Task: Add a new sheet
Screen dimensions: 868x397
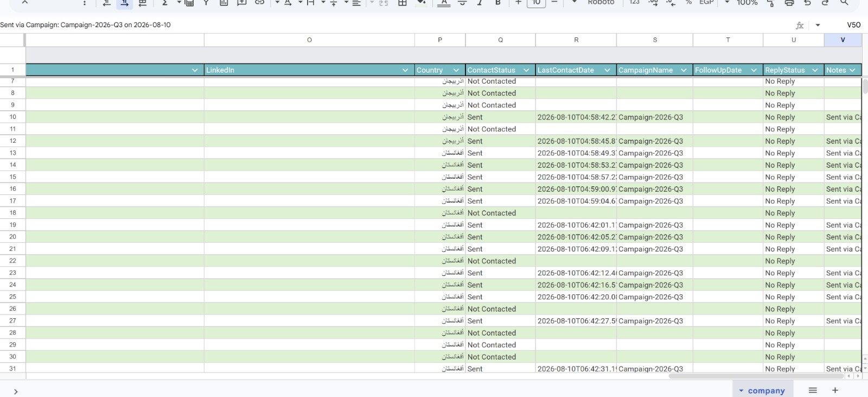Action: (x=835, y=390)
